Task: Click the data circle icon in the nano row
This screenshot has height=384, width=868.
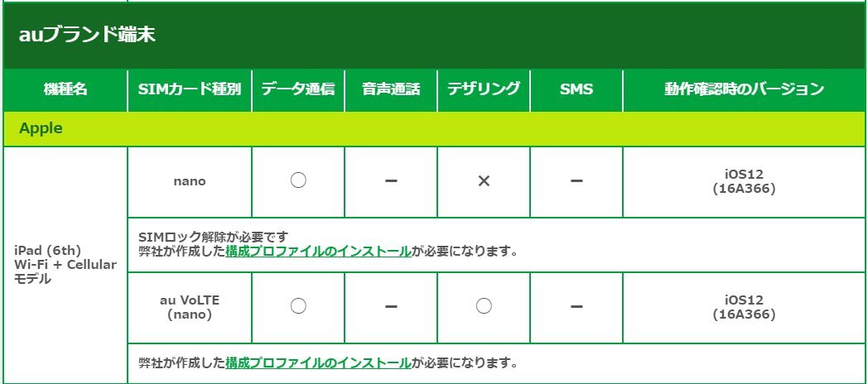Action: pyautogui.click(x=299, y=181)
